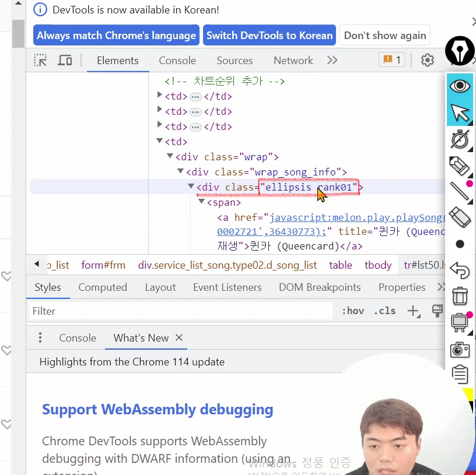476x475 pixels.
Task: Select the straight line tool
Action: [460, 191]
